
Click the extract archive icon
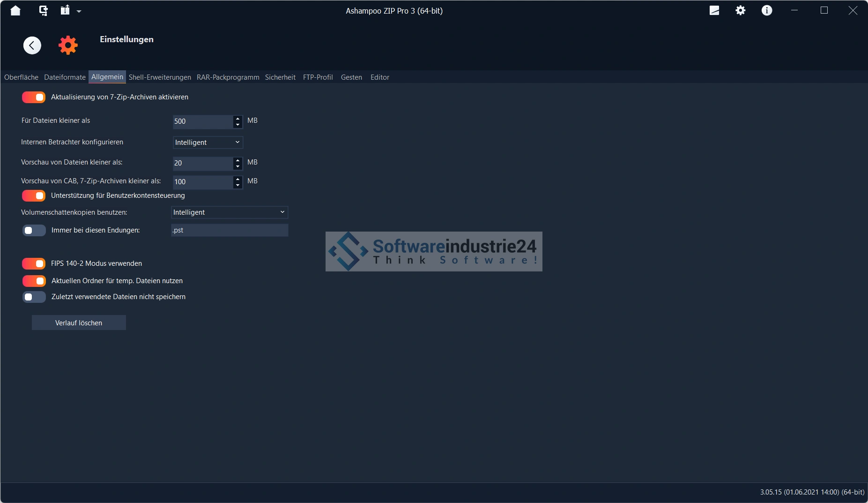coord(65,10)
